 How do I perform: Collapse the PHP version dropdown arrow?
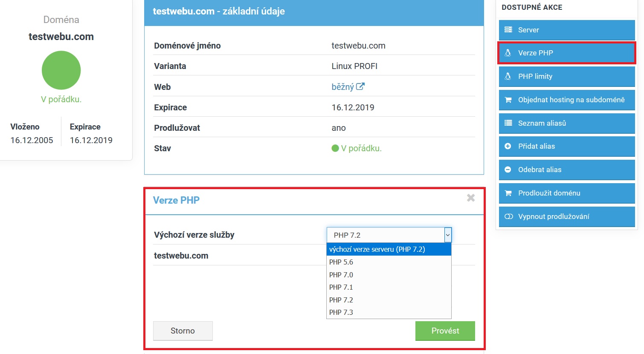tap(447, 235)
